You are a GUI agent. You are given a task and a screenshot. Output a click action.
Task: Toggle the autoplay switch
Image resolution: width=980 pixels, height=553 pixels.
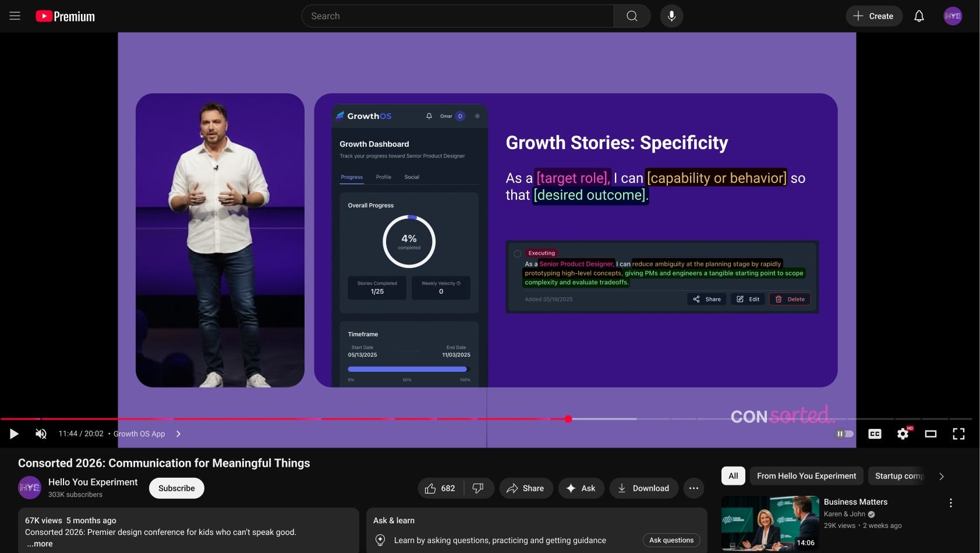844,434
